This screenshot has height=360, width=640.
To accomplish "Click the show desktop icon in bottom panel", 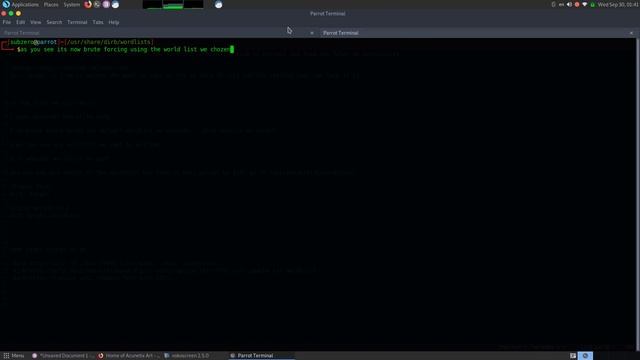I will [573, 356].
